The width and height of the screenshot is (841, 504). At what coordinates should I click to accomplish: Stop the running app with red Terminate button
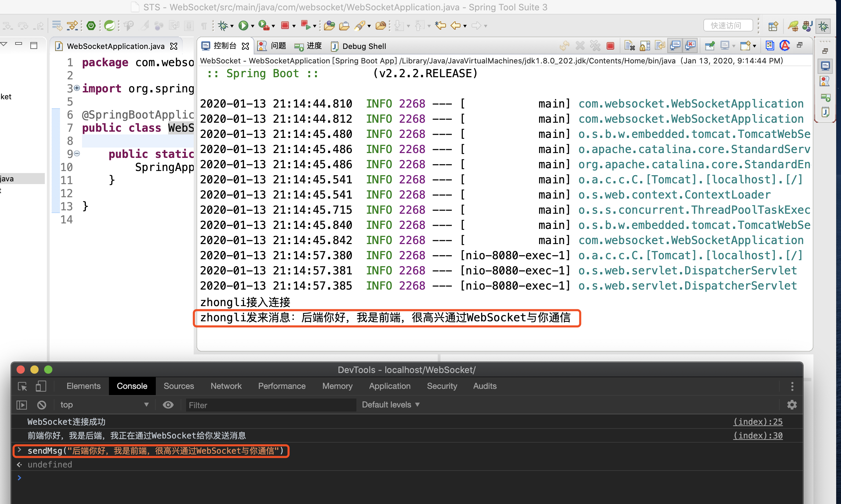(610, 46)
